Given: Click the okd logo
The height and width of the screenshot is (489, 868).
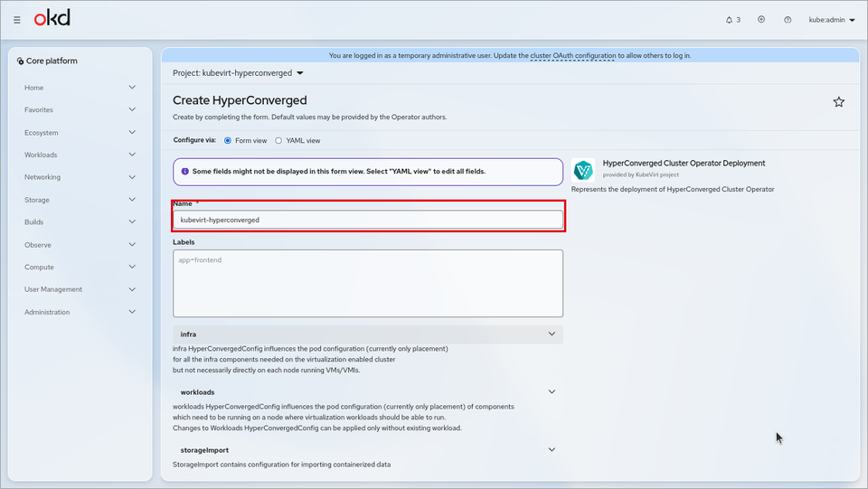Looking at the screenshot, I should coord(52,18).
